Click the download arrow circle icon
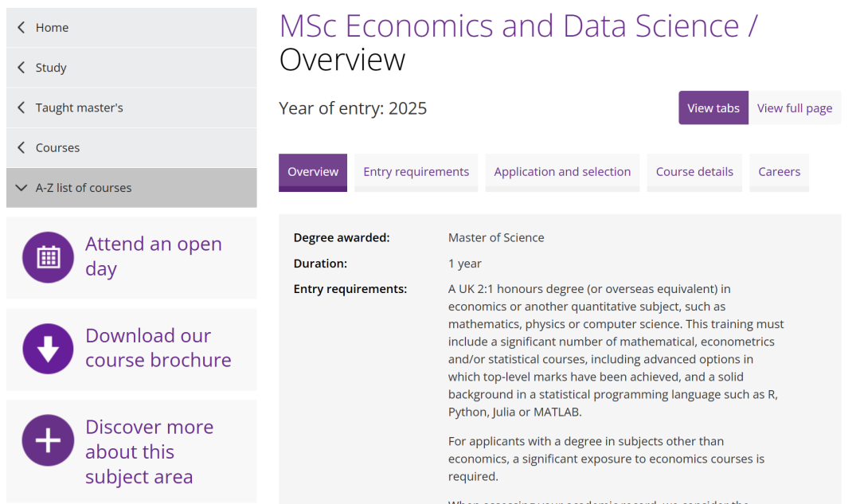The width and height of the screenshot is (860, 504). [x=49, y=349]
